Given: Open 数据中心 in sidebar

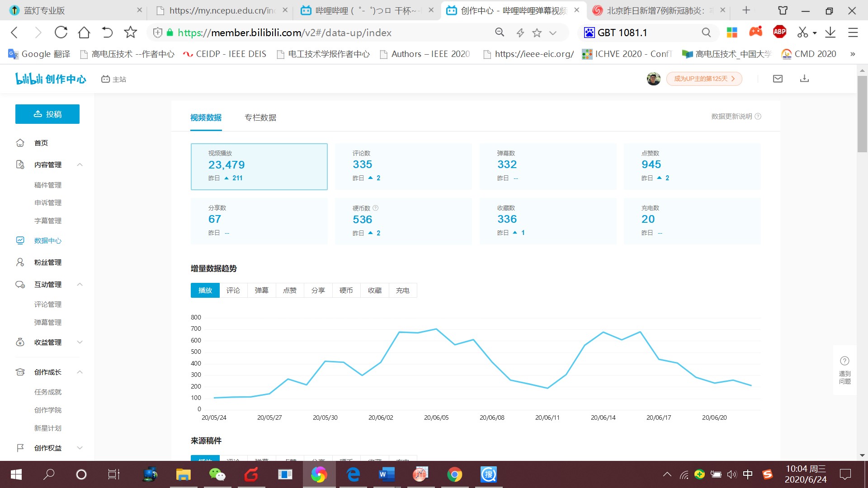Looking at the screenshot, I should 48,240.
